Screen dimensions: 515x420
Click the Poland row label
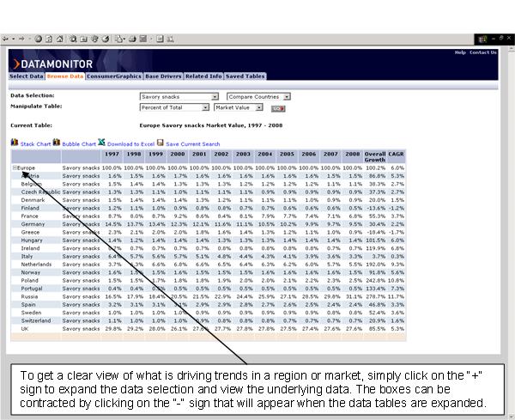[29, 280]
